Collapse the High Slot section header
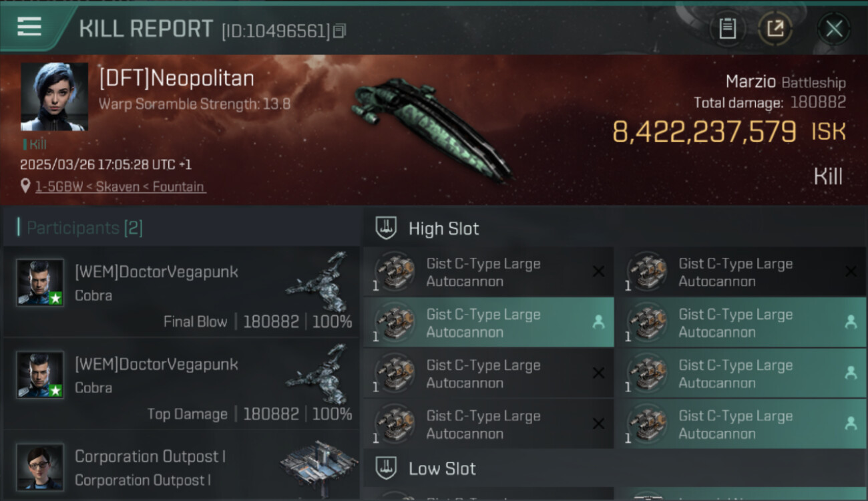This screenshot has height=501, width=868. [443, 228]
